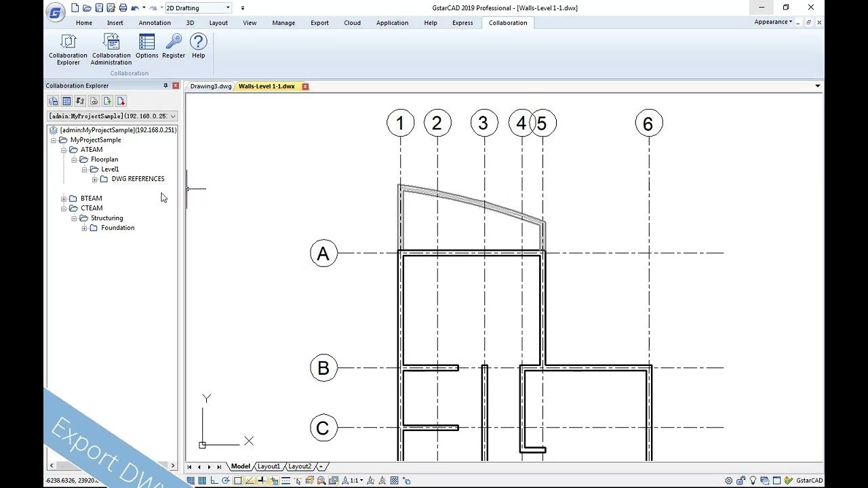The image size is (868, 488).
Task: Jump to first layout tab arrow
Action: click(x=189, y=467)
